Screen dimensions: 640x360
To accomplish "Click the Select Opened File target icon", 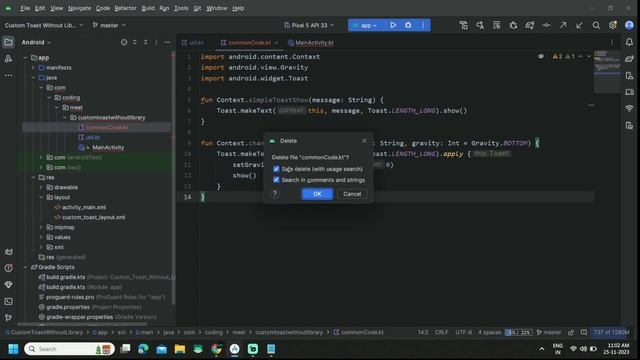I will click(x=124, y=42).
